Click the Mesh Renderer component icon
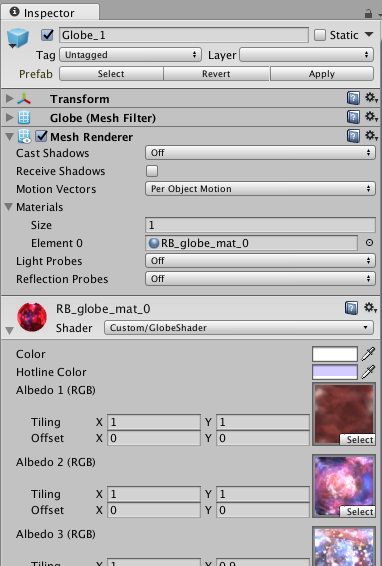The width and height of the screenshot is (382, 566). [x=24, y=136]
